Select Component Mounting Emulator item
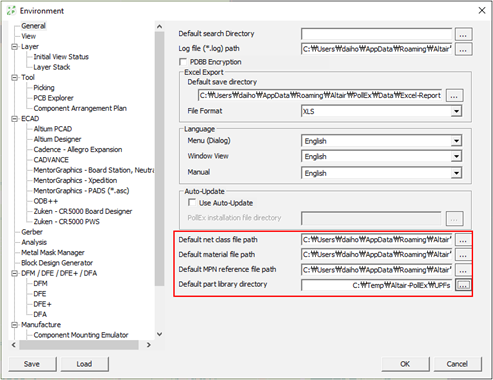This screenshot has height=380, width=493. (x=81, y=335)
